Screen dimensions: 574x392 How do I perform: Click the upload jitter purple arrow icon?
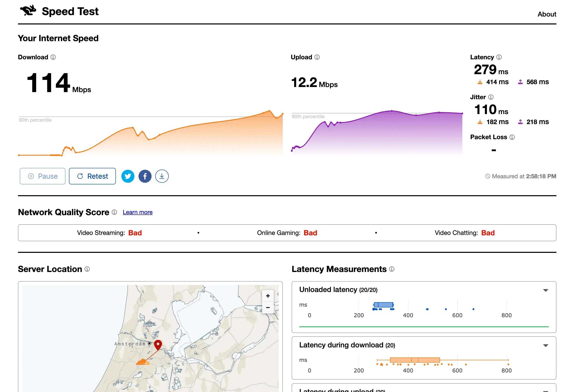point(520,122)
